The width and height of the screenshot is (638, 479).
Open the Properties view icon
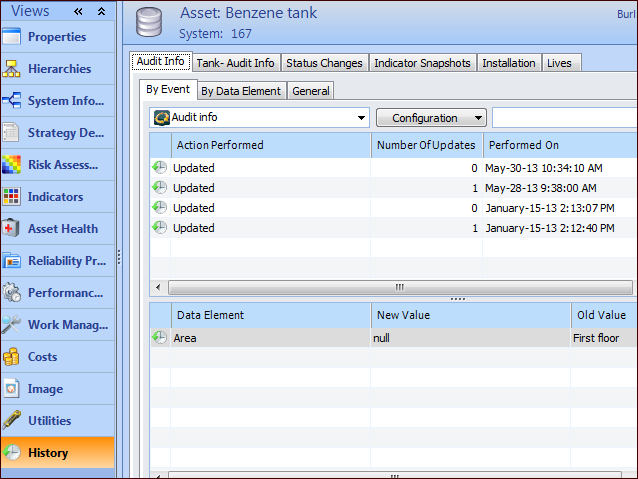click(12, 37)
